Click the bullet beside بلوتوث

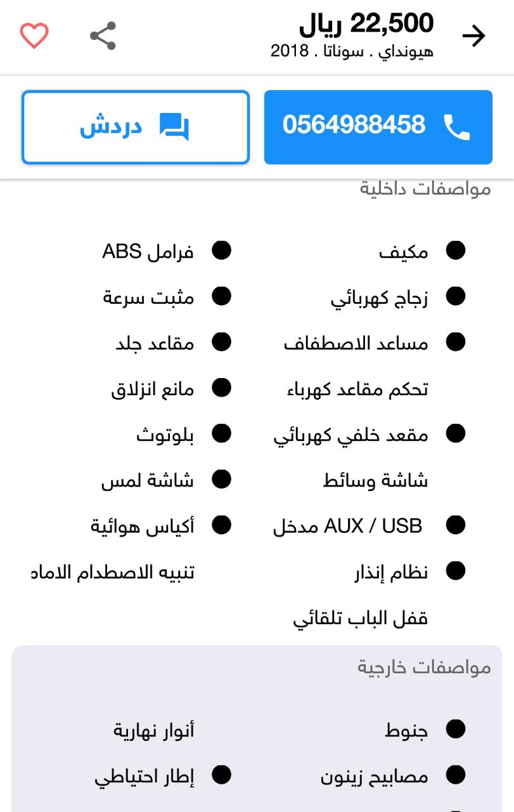tap(221, 434)
